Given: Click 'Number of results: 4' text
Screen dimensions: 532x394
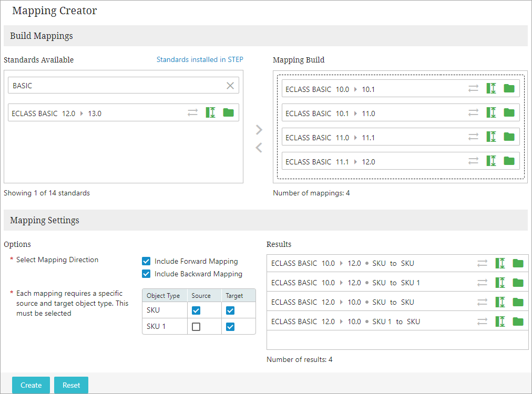Looking at the screenshot, I should (300, 359).
